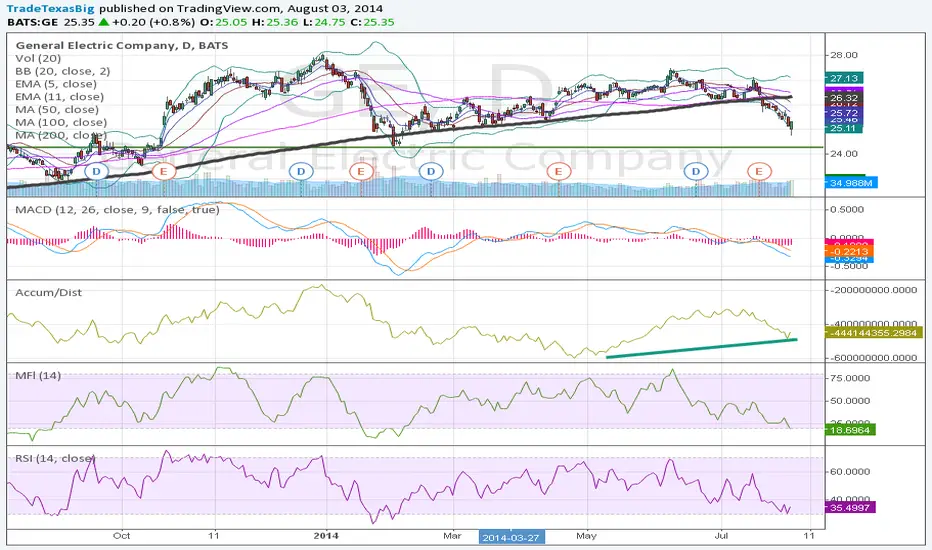Select the MA (200, close) indicator label

(61, 135)
